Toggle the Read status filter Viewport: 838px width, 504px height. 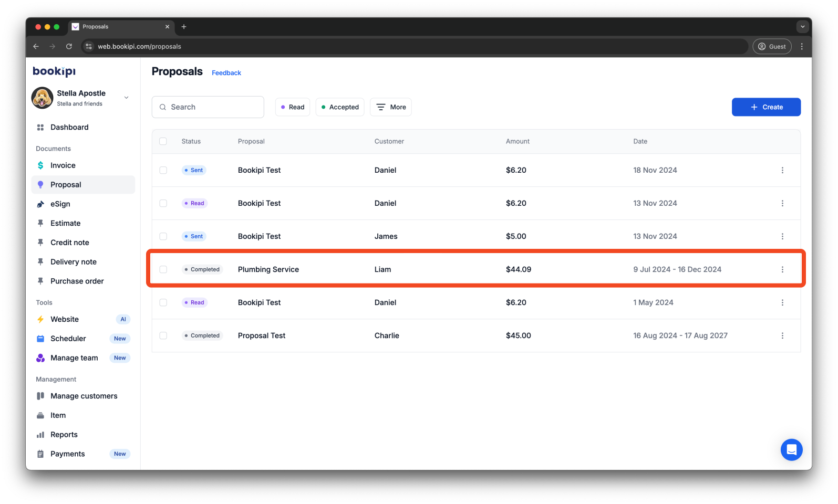point(293,107)
